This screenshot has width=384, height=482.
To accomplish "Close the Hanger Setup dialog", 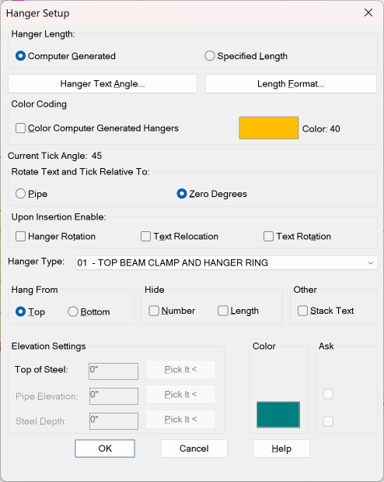I will [368, 13].
